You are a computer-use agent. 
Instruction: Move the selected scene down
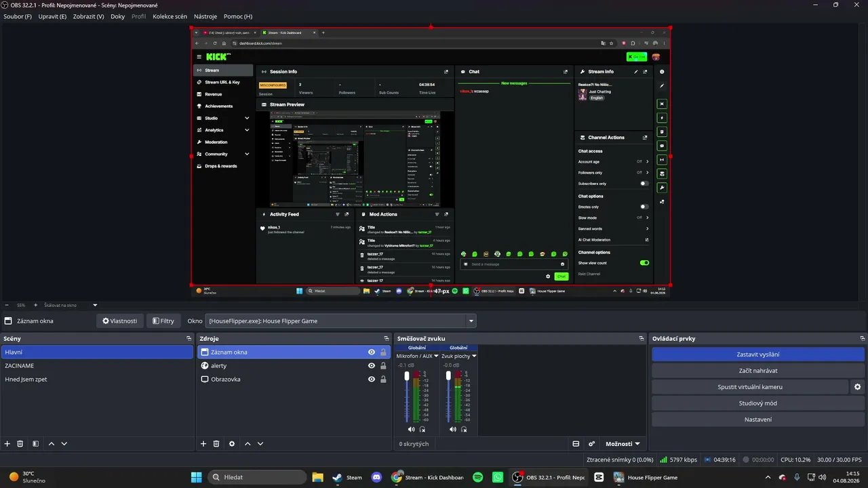pyautogui.click(x=64, y=444)
